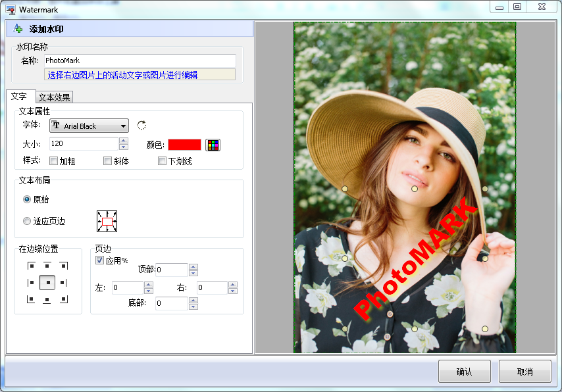The height and width of the screenshot is (392, 562).
Task: Increase font size with up arrow
Action: click(123, 141)
